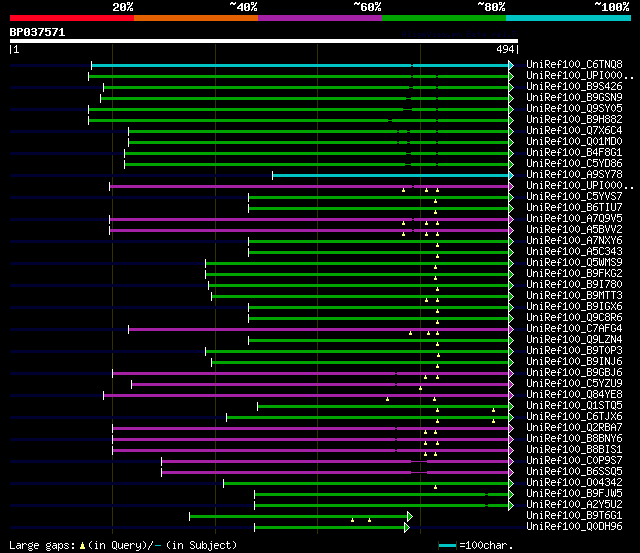This screenshot has width=640, height=553.
Task: Click the cyan alignment bar for UniRef100_C6TNQ8
Action: click(300, 65)
